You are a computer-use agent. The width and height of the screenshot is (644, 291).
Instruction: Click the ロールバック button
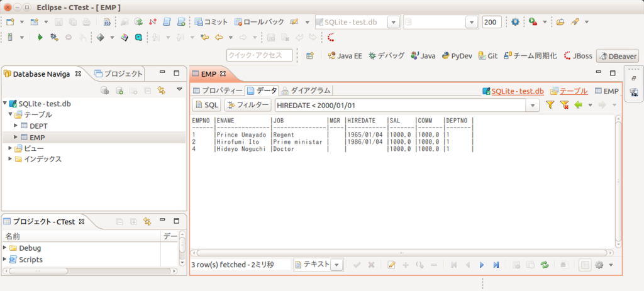point(259,22)
